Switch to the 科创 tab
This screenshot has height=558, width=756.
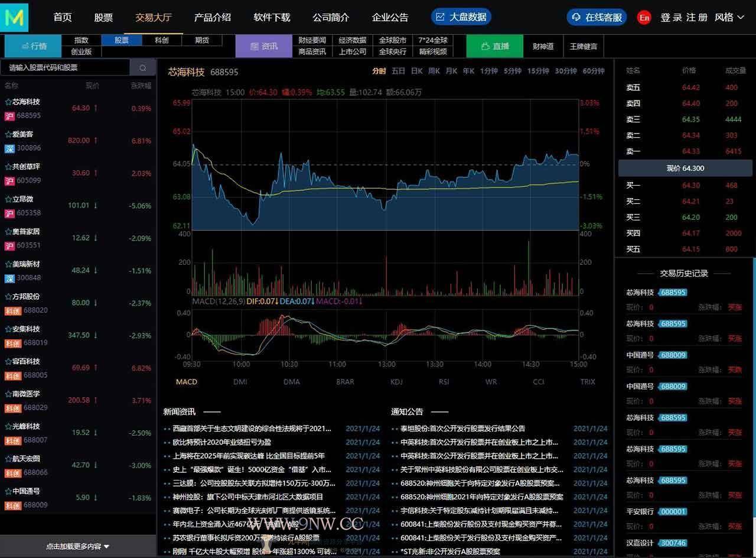point(161,40)
